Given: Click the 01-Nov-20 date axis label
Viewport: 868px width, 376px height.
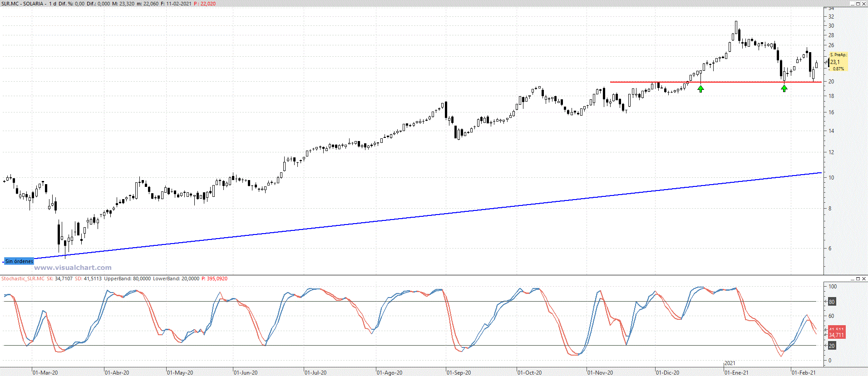Looking at the screenshot, I should click(600, 373).
